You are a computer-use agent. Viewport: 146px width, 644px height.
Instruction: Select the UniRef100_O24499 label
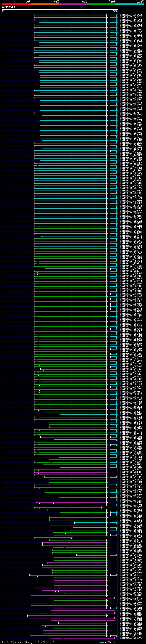click(131, 311)
